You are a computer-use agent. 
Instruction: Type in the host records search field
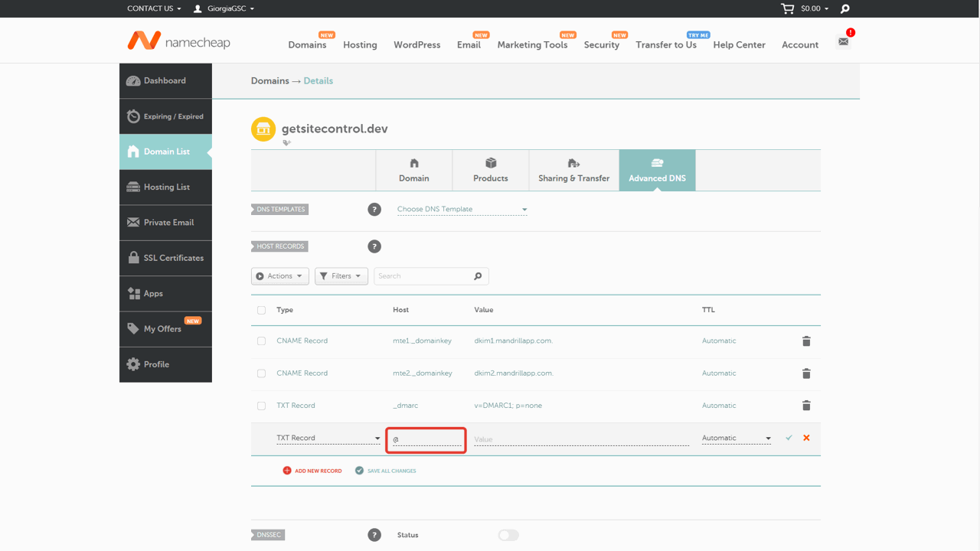pos(423,275)
